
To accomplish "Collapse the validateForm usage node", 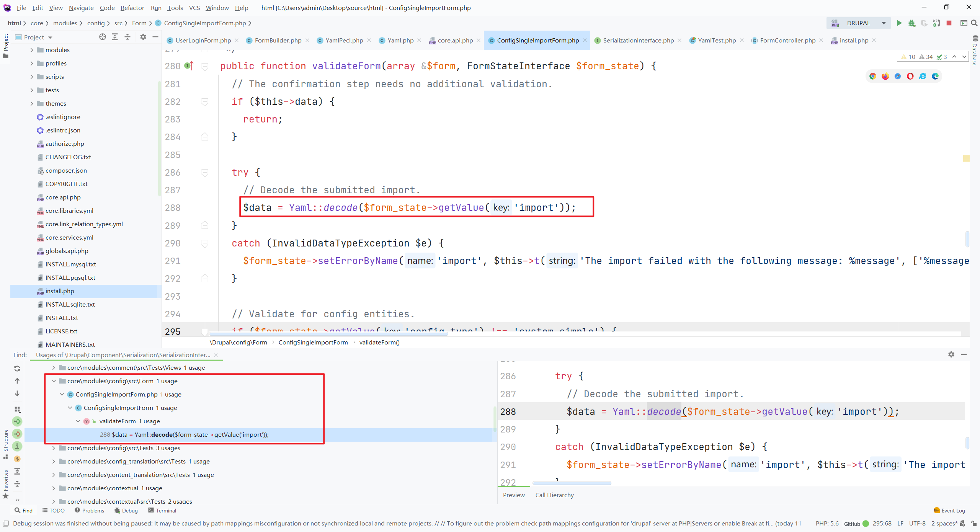I will pyautogui.click(x=78, y=421).
